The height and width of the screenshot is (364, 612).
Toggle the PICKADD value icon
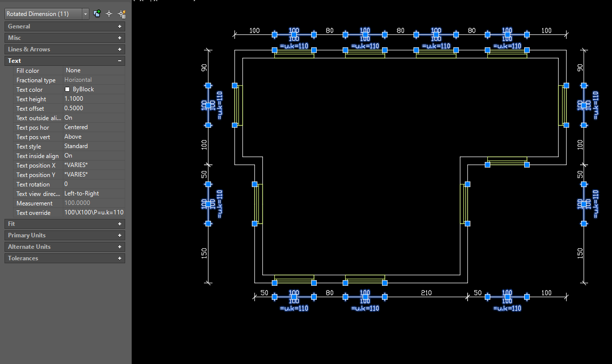click(x=97, y=14)
